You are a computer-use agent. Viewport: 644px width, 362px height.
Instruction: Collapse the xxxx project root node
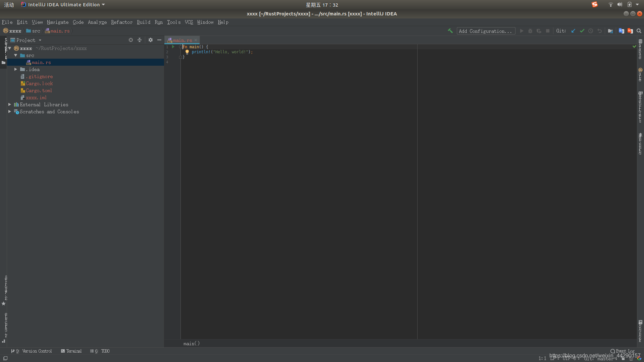10,48
